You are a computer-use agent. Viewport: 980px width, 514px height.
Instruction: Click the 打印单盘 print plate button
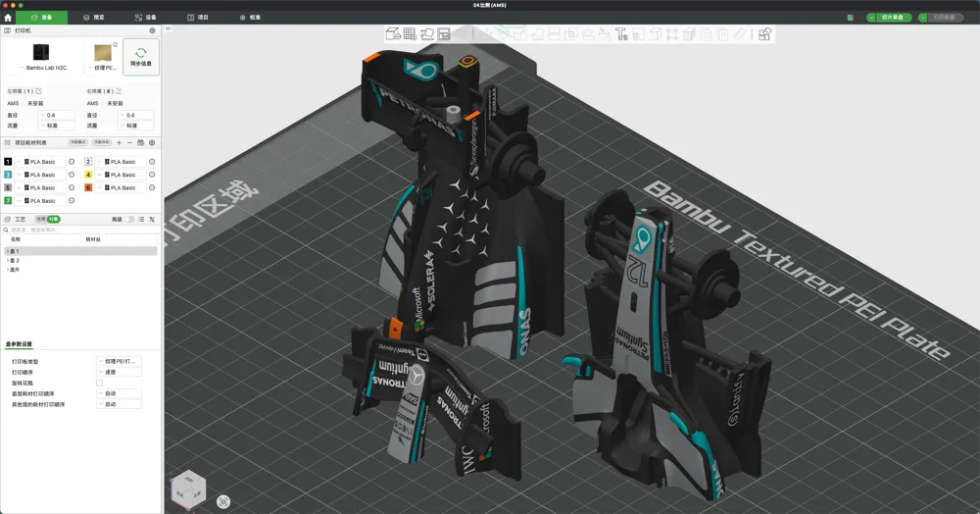[944, 18]
